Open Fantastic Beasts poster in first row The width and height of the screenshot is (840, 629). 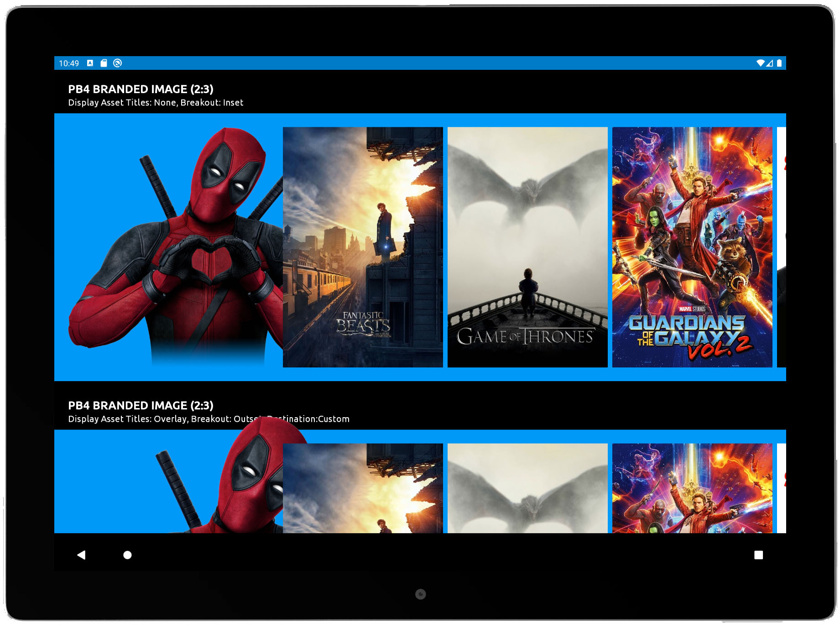tap(363, 247)
